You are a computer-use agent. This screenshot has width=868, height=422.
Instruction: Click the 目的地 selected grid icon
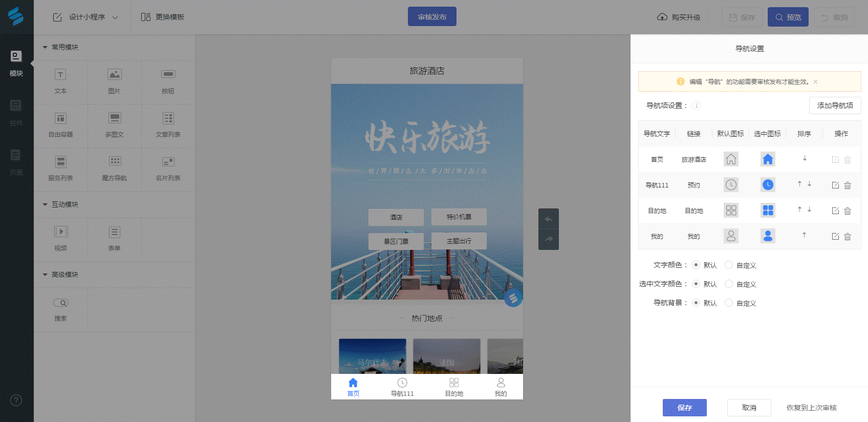[x=768, y=210]
